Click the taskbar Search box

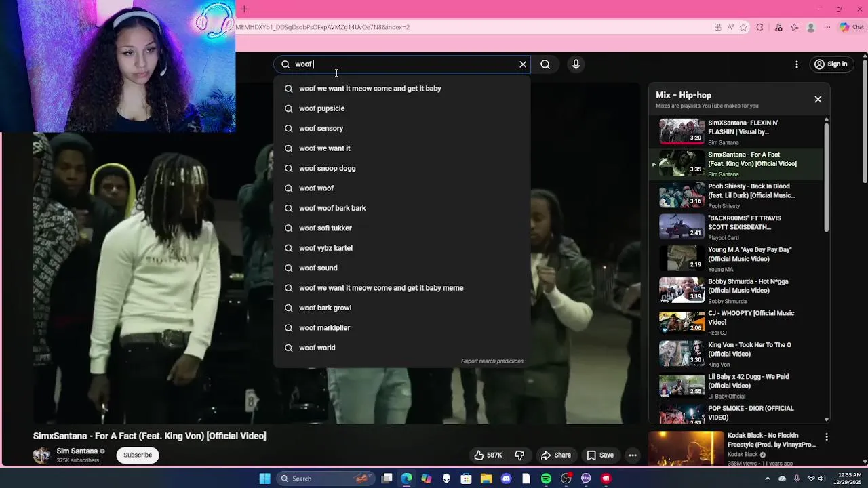coord(325,479)
